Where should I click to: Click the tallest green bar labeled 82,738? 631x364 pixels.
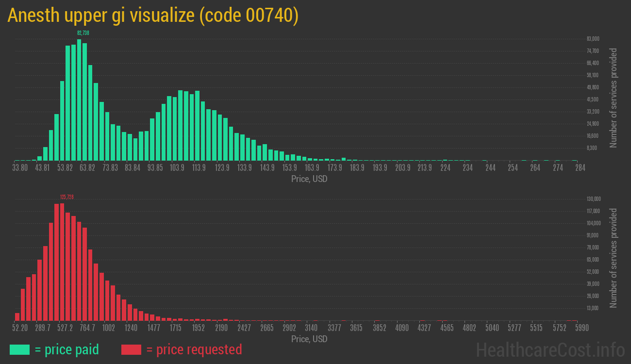click(x=79, y=97)
